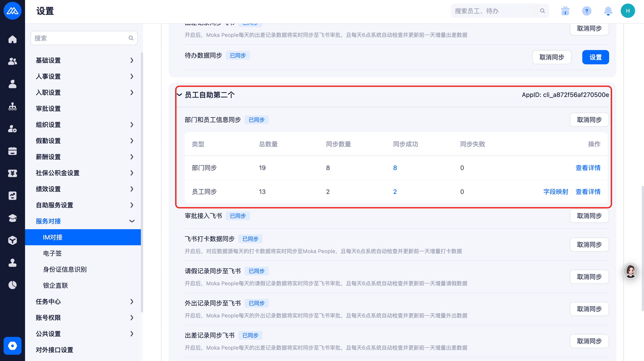Open the organization chart sidebar icon

pos(13,106)
